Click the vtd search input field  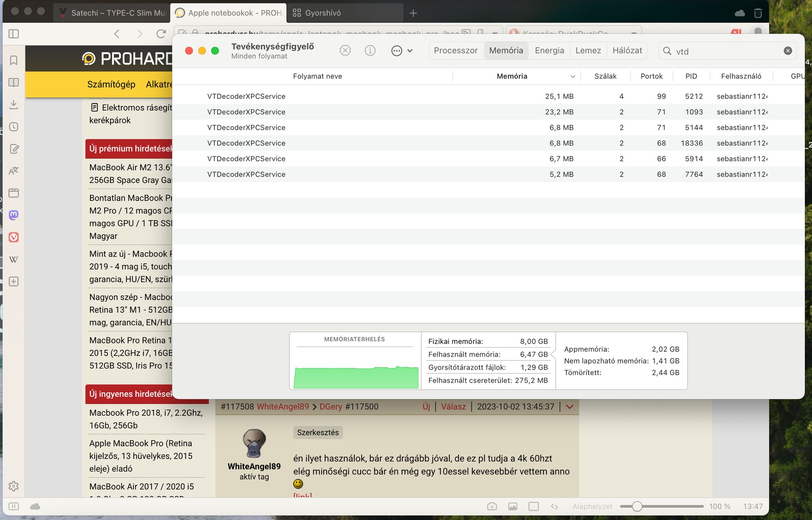[727, 51]
